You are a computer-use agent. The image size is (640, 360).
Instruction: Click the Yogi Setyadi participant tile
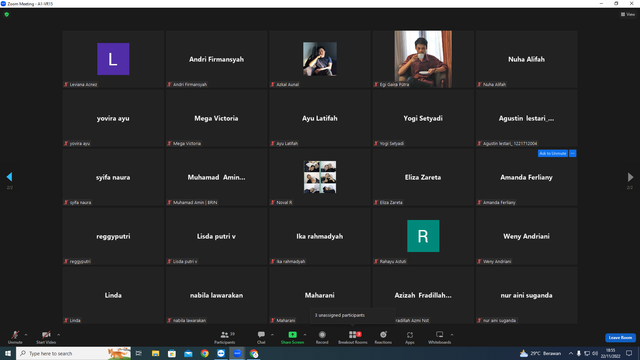point(423,118)
